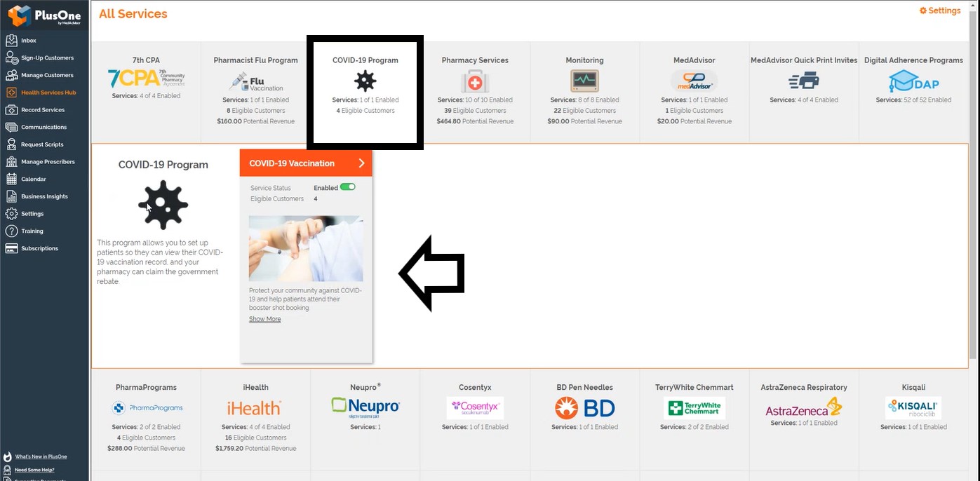The width and height of the screenshot is (980, 481).
Task: Select the COVID-19 Program virus icon tile
Action: [365, 81]
